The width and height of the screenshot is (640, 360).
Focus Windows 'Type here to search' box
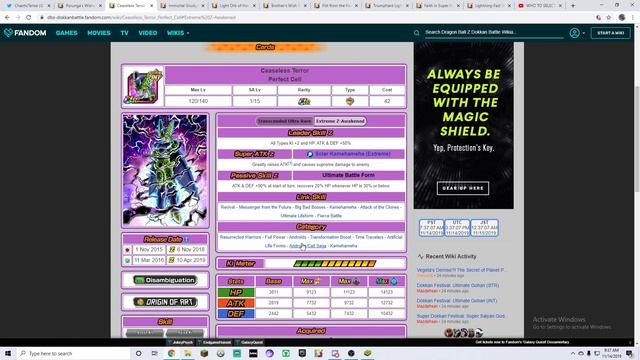click(73, 353)
